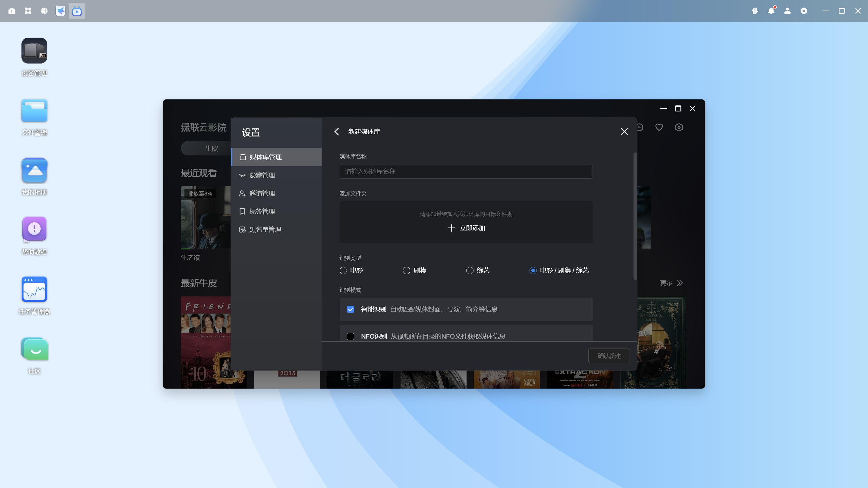This screenshot has width=868, height=488.
Task: Click the 媒体库名称 name input field
Action: click(466, 171)
